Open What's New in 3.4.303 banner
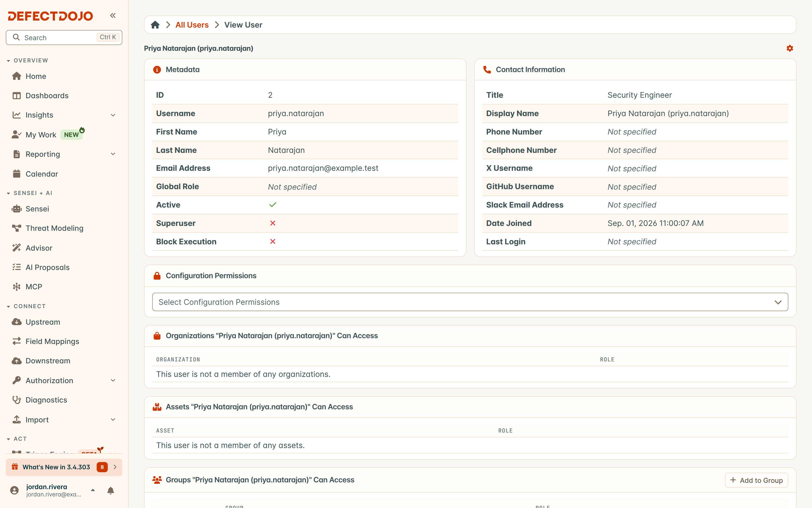This screenshot has width=812, height=508. pyautogui.click(x=64, y=467)
